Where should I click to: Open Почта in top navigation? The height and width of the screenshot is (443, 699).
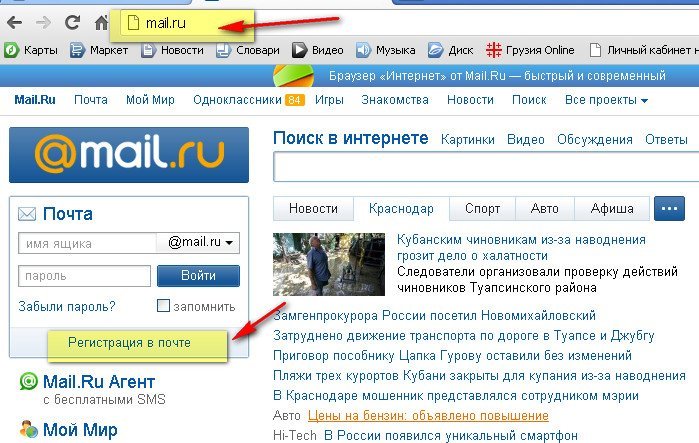(x=91, y=100)
